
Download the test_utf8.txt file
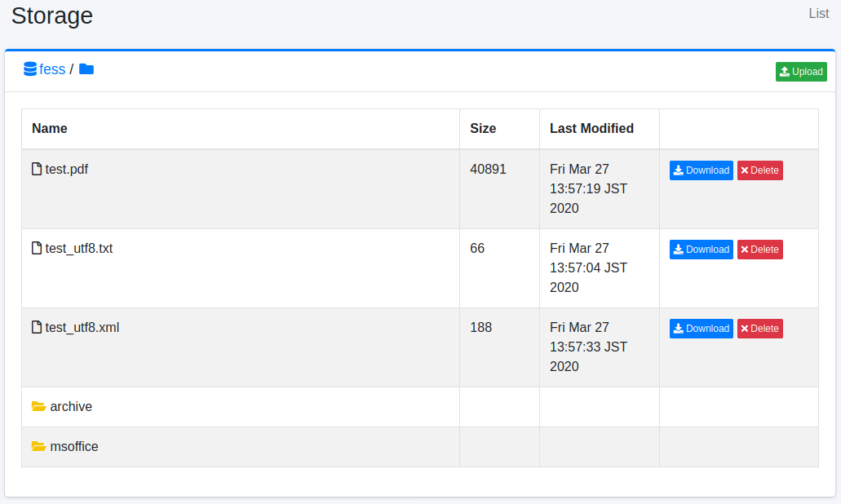tap(701, 250)
